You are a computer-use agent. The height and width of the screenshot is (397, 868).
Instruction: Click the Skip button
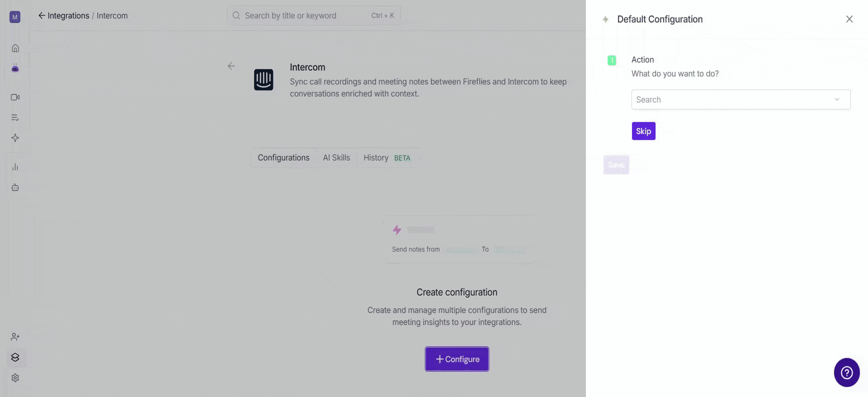[x=643, y=131]
